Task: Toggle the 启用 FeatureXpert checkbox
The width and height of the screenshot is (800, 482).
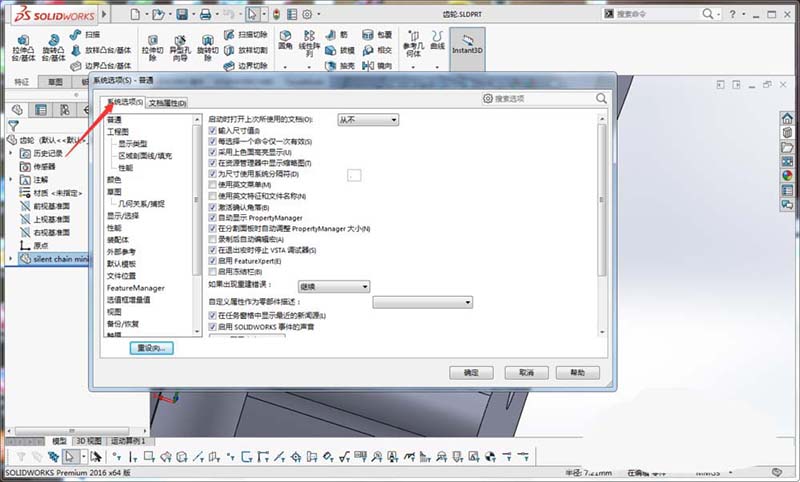Action: [x=213, y=261]
